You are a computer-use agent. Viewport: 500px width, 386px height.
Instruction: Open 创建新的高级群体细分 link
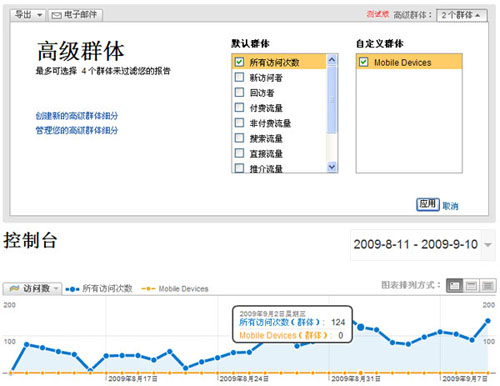coord(77,116)
